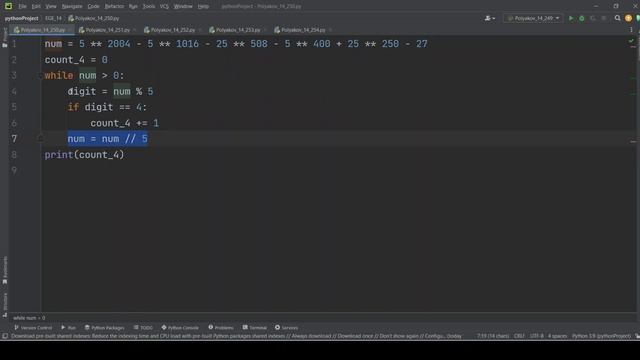This screenshot has height=360, width=640.
Task: Open the Run menu in menu bar
Action: (x=133, y=6)
